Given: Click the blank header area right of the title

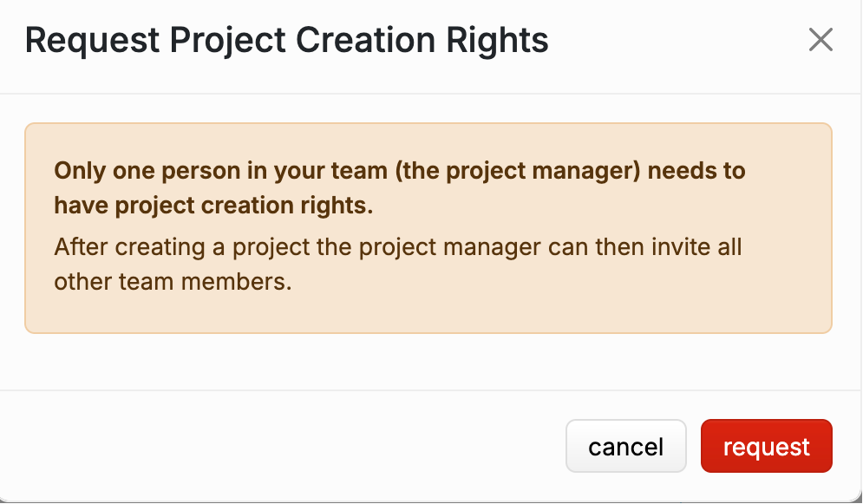Looking at the screenshot, I should [x=677, y=41].
